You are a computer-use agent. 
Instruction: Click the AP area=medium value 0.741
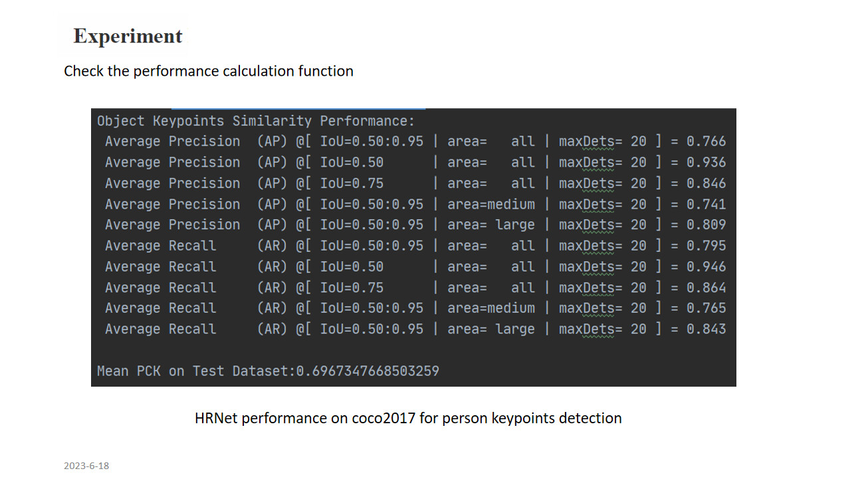point(706,204)
